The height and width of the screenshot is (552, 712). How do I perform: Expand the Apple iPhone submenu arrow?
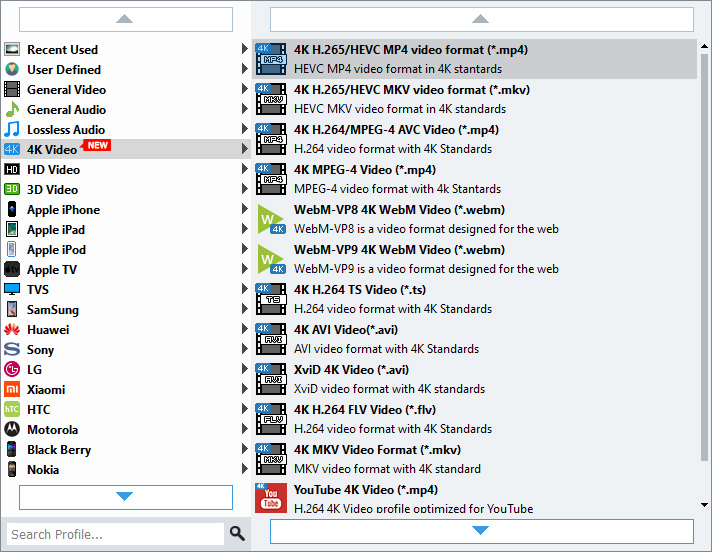(x=244, y=208)
